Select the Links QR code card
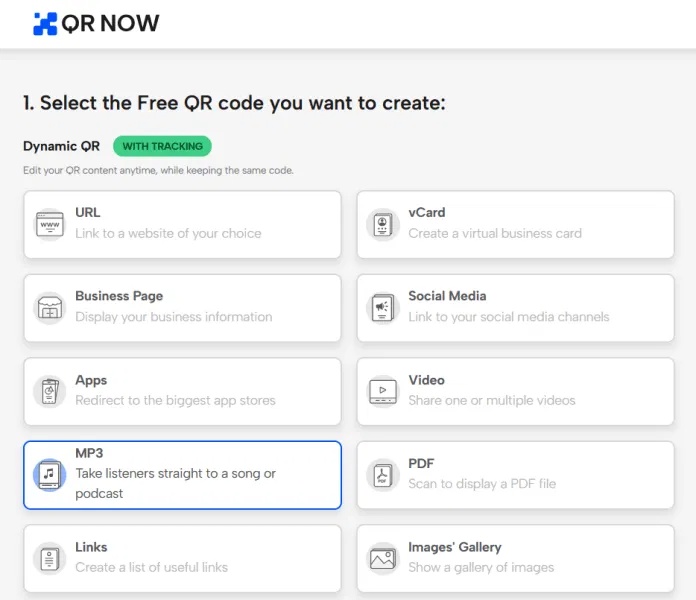The height and width of the screenshot is (600, 696). coord(182,558)
